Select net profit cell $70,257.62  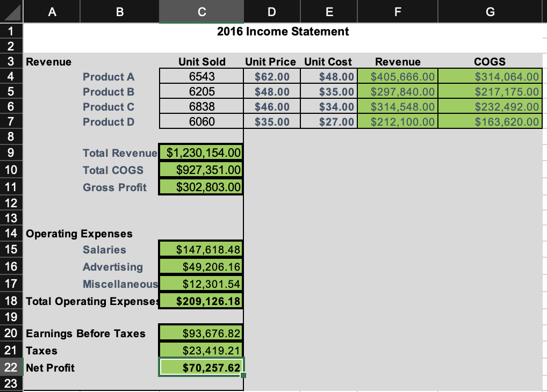click(x=201, y=367)
